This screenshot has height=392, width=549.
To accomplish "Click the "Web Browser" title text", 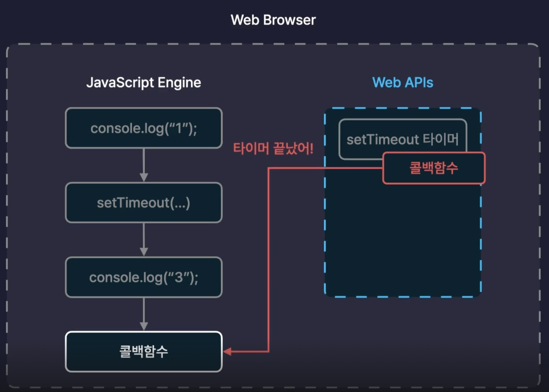I will 273,20.
